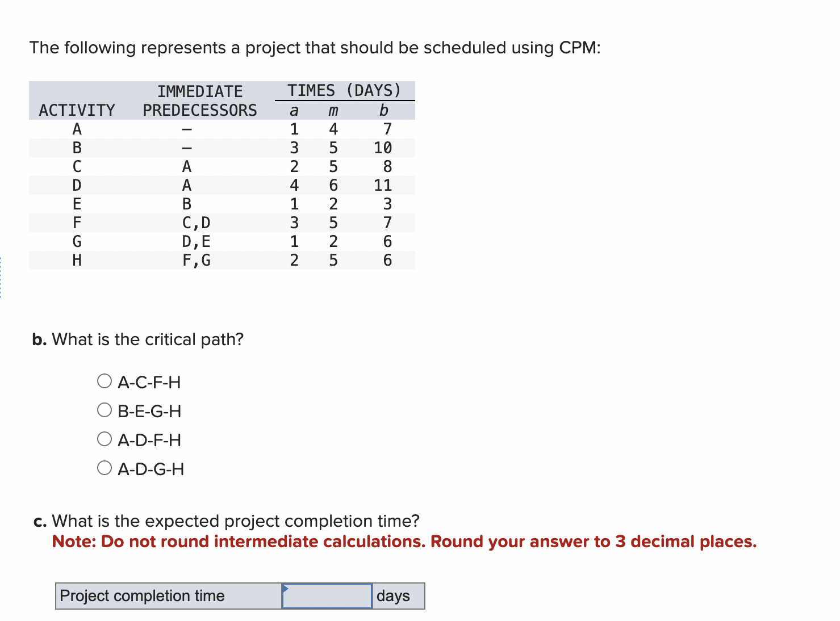The width and height of the screenshot is (840, 621).
Task: Click the column header labeled m
Action: [x=333, y=110]
